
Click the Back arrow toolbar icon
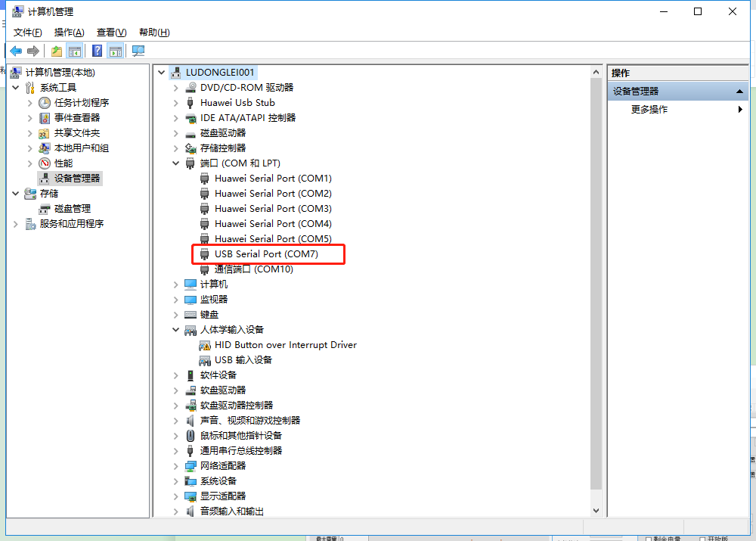point(16,51)
